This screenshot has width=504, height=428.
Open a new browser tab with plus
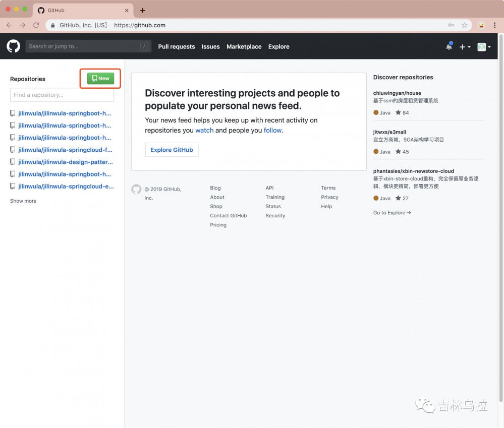click(x=143, y=11)
